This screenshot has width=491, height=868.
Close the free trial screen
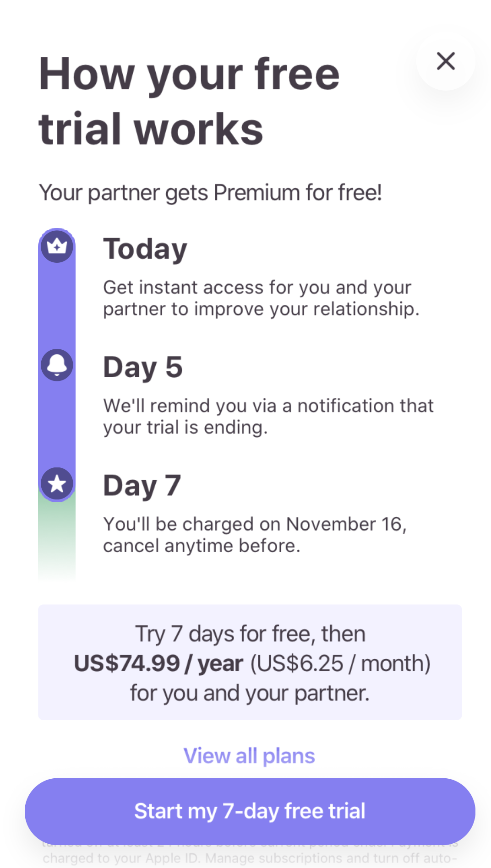point(445,61)
